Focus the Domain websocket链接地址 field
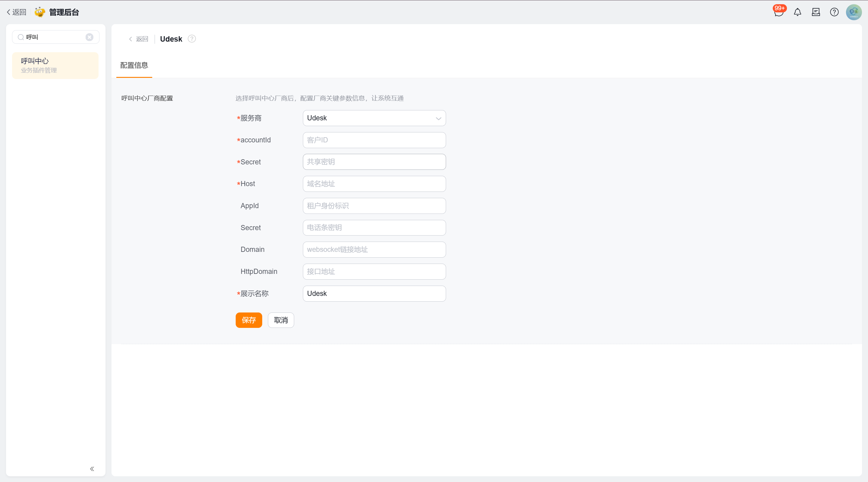Image resolution: width=868 pixels, height=482 pixels. click(374, 250)
